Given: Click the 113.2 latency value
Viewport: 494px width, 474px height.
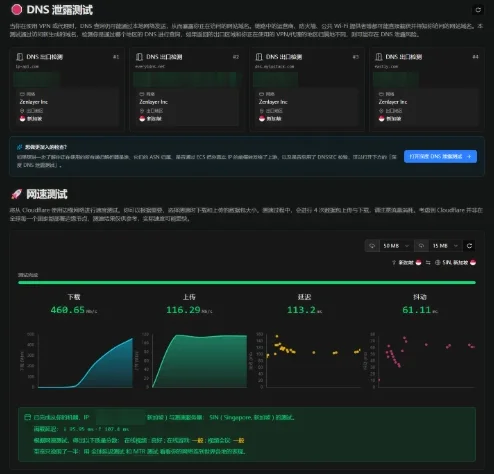Looking at the screenshot, I should [301, 310].
